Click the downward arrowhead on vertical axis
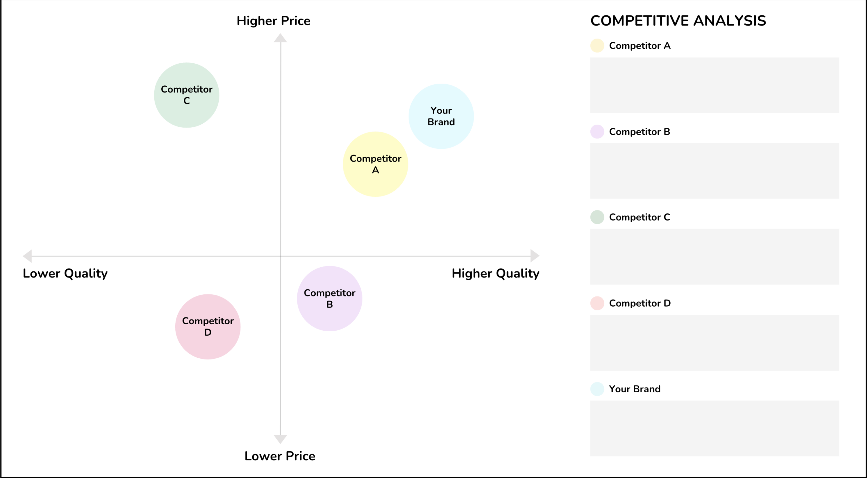 pos(280,439)
